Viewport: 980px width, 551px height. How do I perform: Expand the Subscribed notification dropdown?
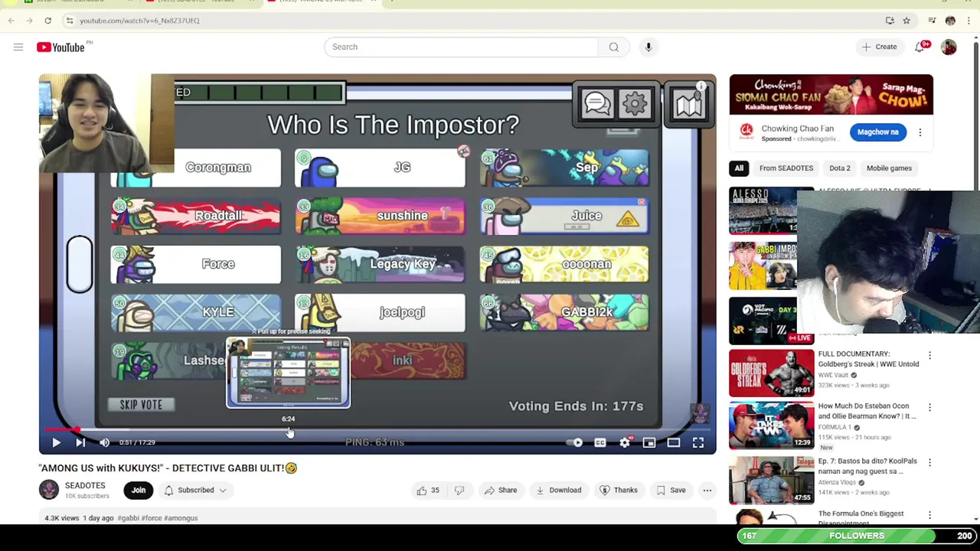click(195, 491)
